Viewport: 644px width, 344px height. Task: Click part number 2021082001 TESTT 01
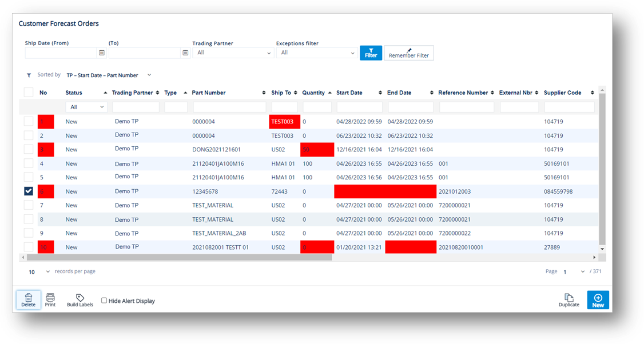click(x=221, y=247)
